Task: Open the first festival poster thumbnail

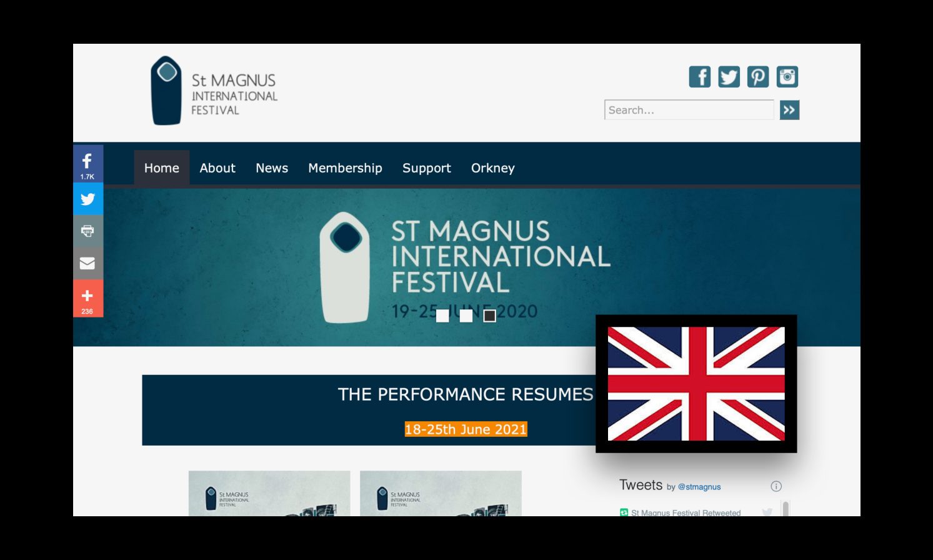Action: click(x=269, y=493)
